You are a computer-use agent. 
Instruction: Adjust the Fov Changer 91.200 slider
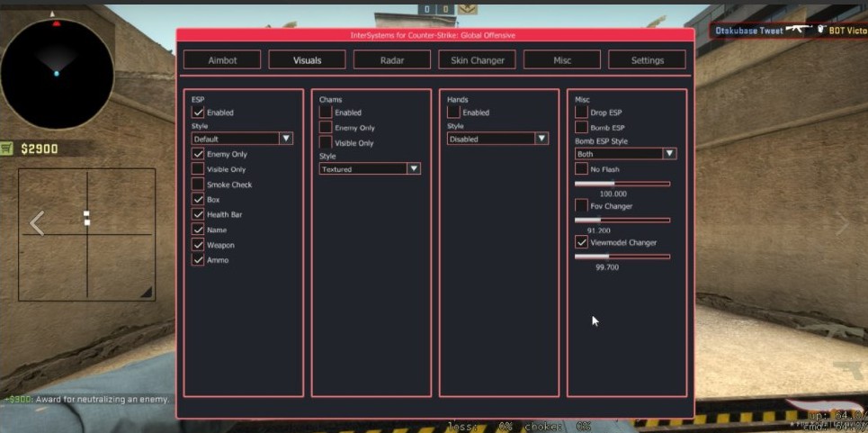[x=622, y=220]
